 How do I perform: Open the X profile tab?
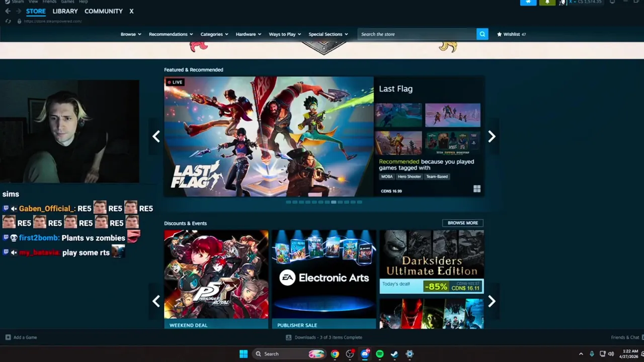coord(131,11)
